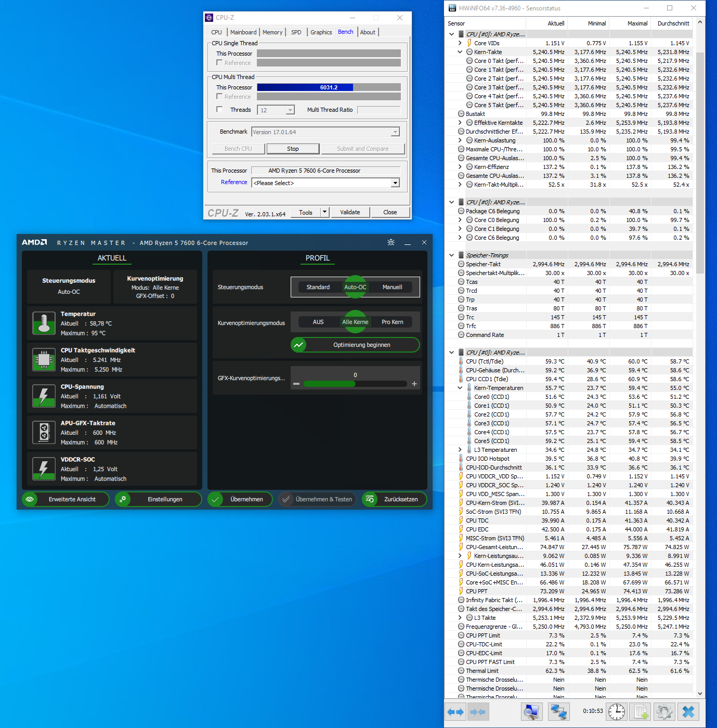
Task: Click Bustakt clock sensor icon
Action: (x=461, y=114)
